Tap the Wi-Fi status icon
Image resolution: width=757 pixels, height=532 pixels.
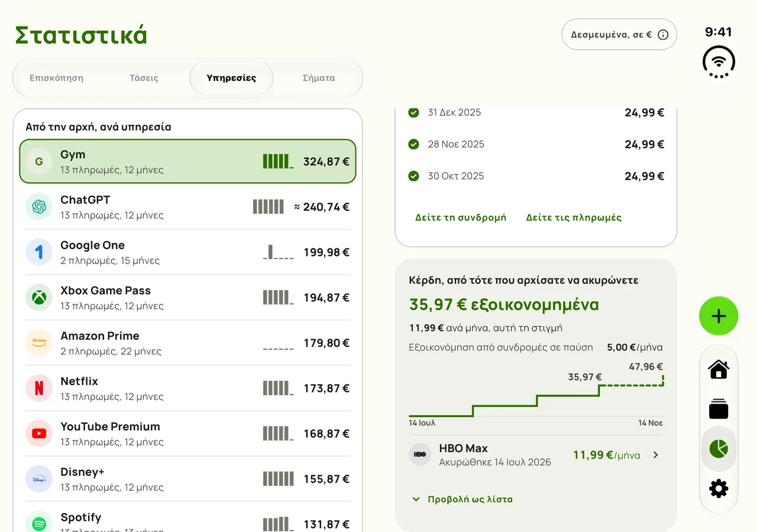click(x=719, y=61)
